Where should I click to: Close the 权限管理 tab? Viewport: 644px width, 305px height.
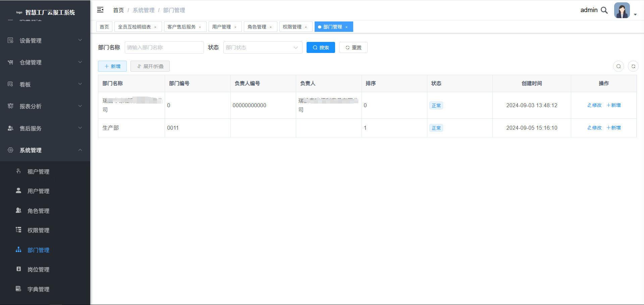[306, 27]
